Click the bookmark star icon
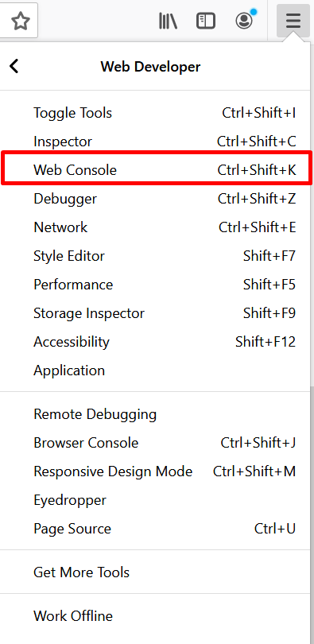Screen dimensions: 314x644 [x=20, y=21]
